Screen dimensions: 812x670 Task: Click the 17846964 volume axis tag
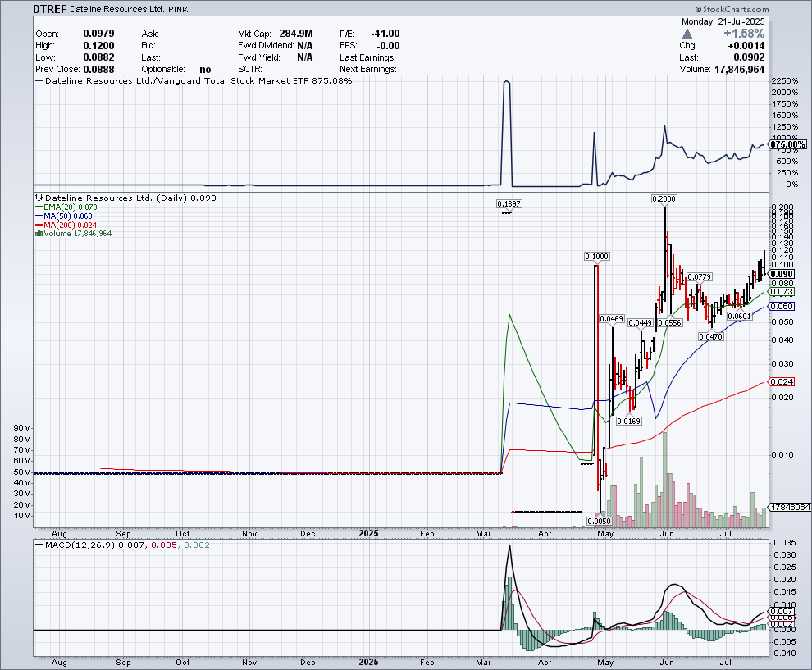tap(790, 508)
